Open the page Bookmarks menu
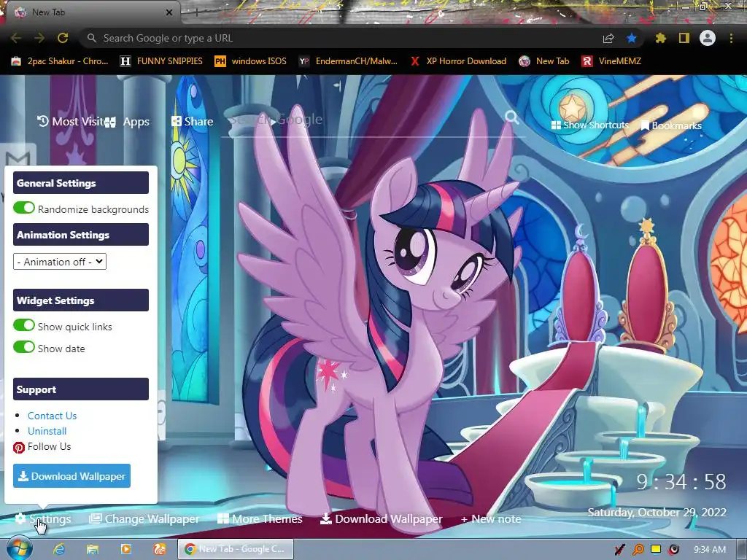The image size is (747, 560). point(671,125)
